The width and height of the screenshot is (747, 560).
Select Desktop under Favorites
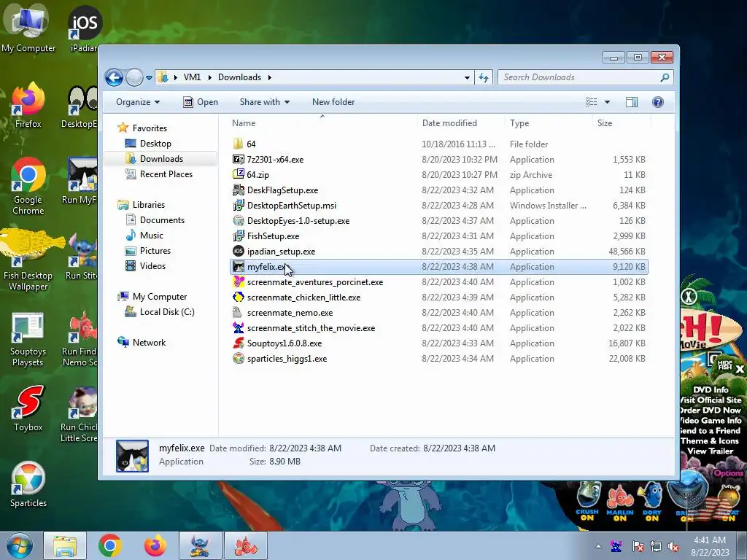[x=155, y=144]
